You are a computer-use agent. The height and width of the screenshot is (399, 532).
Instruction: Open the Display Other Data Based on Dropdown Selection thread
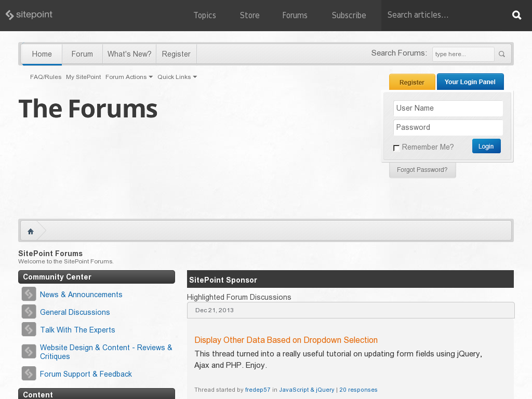(x=286, y=340)
